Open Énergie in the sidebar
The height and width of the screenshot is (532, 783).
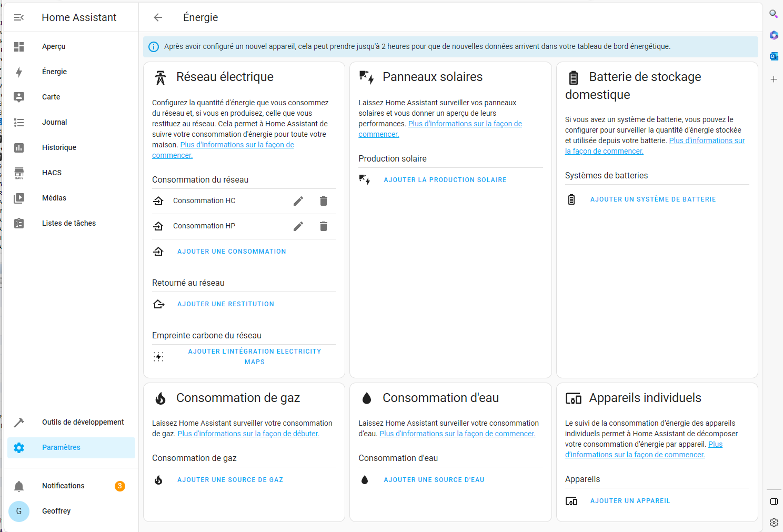71,72
